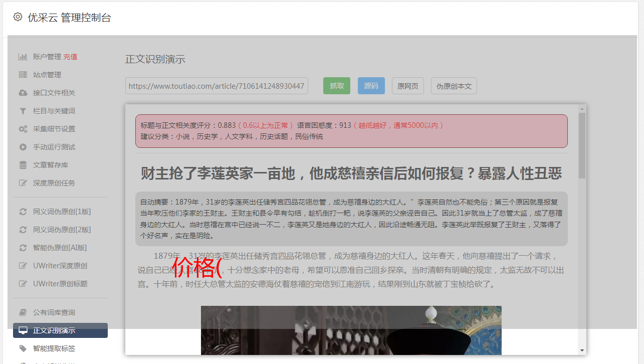Click the 标题与正文相关度评分 score line

[x=292, y=125]
